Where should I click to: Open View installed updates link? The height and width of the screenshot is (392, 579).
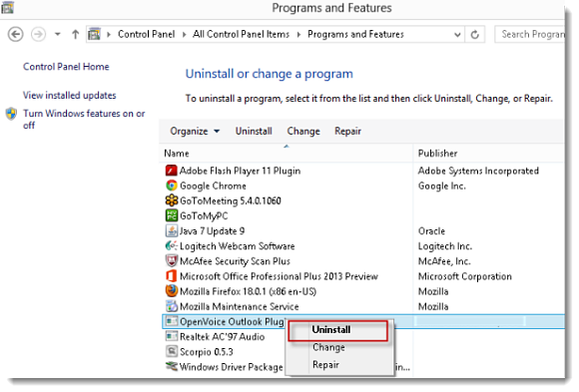(70, 95)
